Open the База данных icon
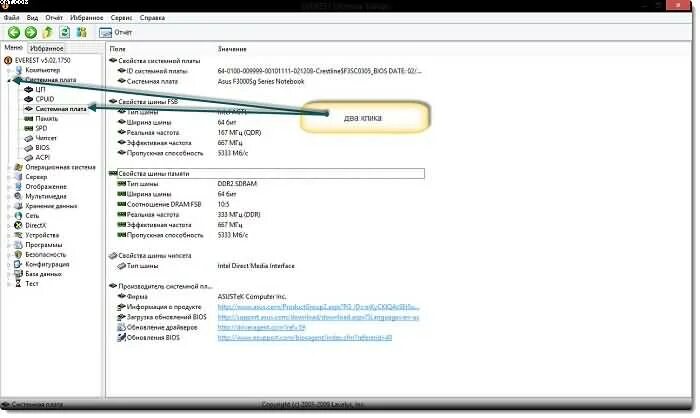 18,274
